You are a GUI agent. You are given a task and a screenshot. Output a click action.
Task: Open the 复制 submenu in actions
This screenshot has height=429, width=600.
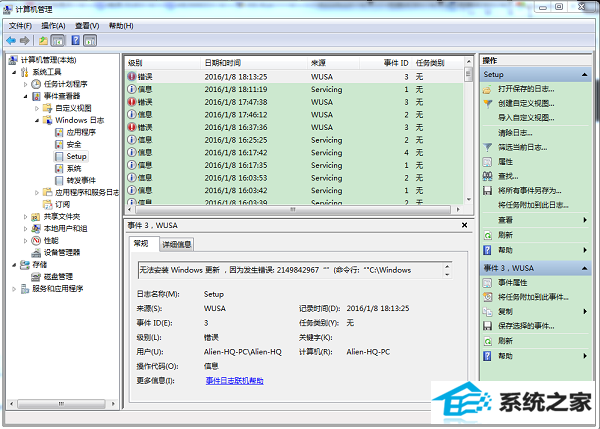[535, 312]
